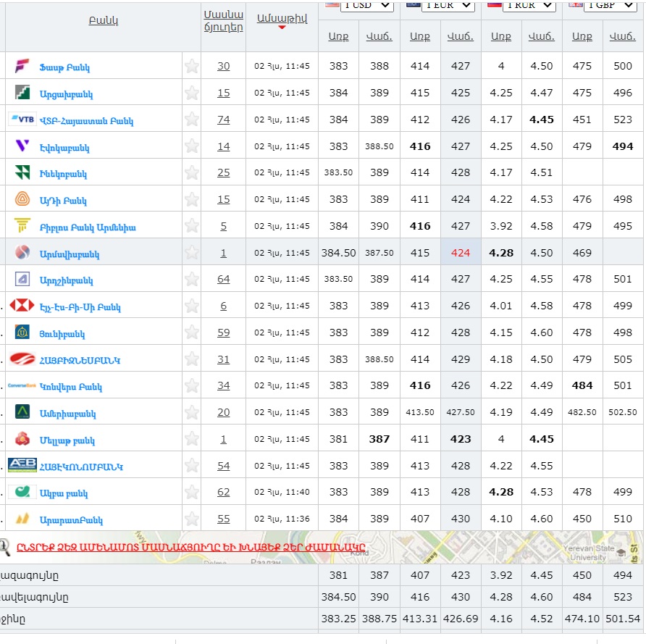646x644 pixels.
Task: Toggle favorite star for ԱյԴի Բանկ
Action: coord(192,199)
